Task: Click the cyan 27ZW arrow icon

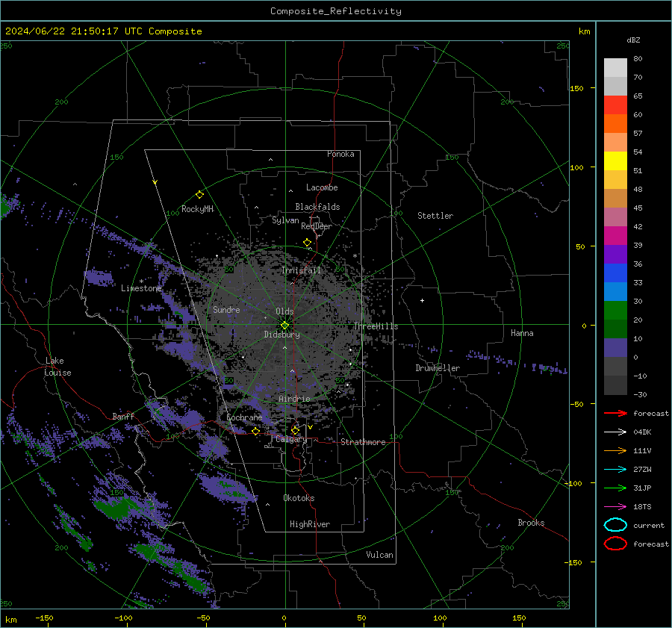Action: click(x=615, y=470)
